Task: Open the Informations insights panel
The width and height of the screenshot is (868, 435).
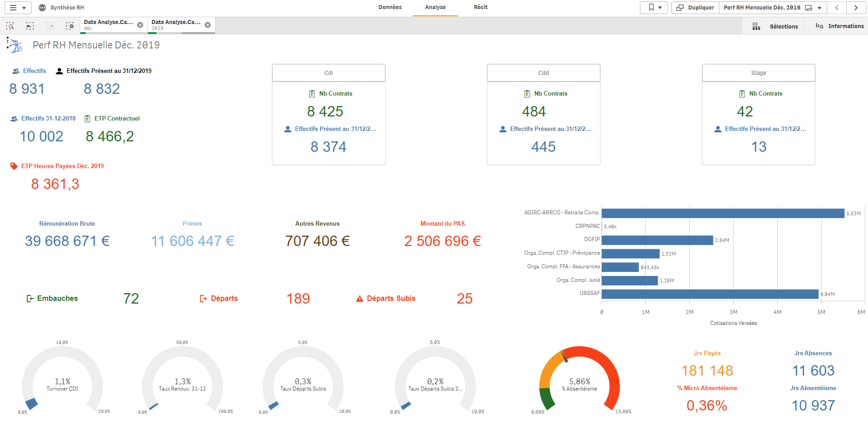Action: click(840, 26)
